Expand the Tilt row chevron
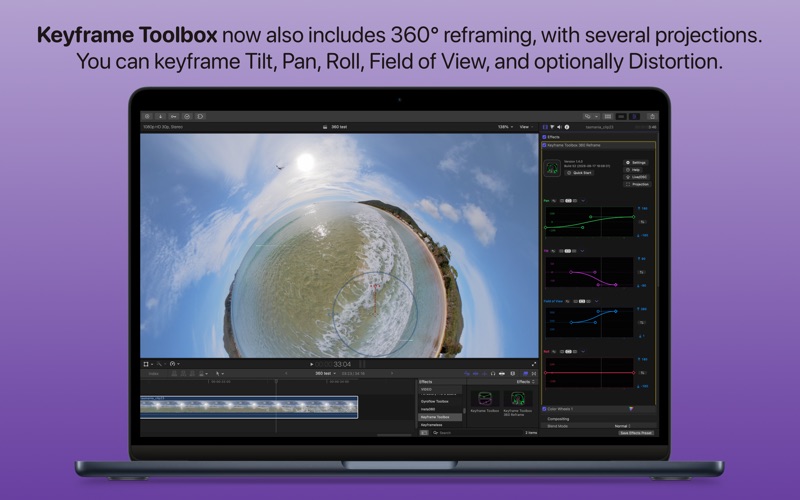800x500 pixels. [582, 251]
